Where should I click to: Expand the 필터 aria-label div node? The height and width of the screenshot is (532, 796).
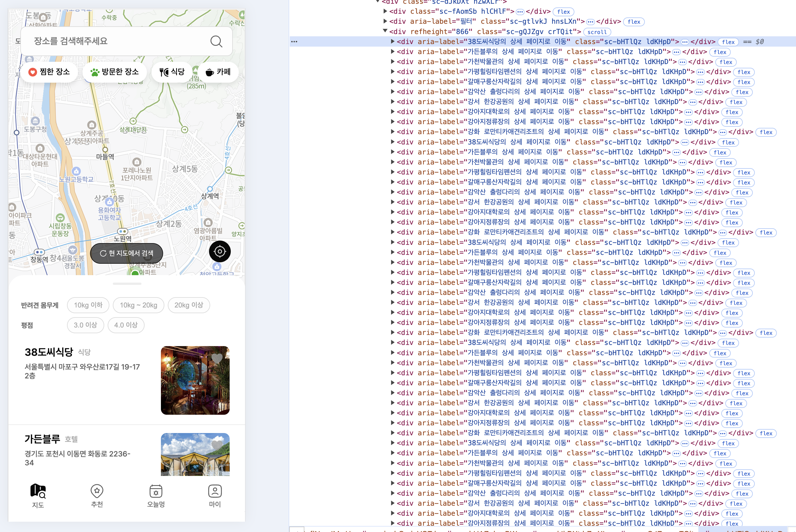tap(385, 21)
